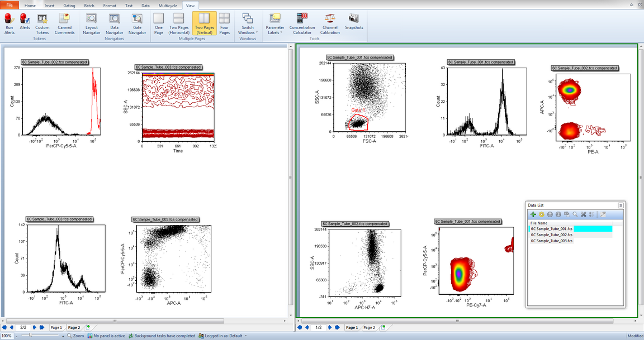Open the Layout Navigator

[92, 23]
